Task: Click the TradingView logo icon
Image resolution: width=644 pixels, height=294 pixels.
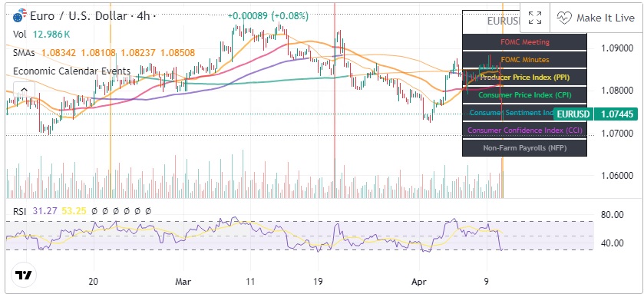Action: click(x=24, y=275)
